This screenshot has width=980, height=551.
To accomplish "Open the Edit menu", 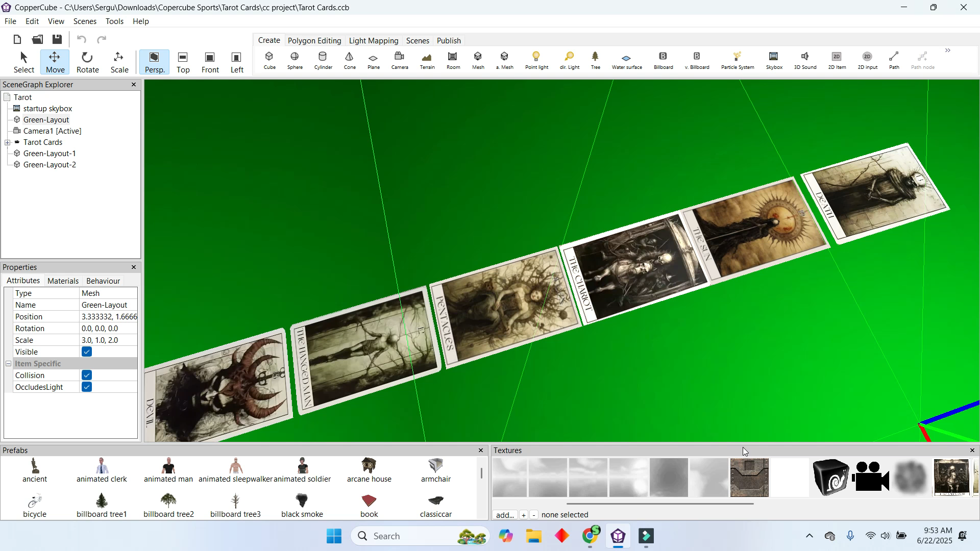I will [32, 21].
